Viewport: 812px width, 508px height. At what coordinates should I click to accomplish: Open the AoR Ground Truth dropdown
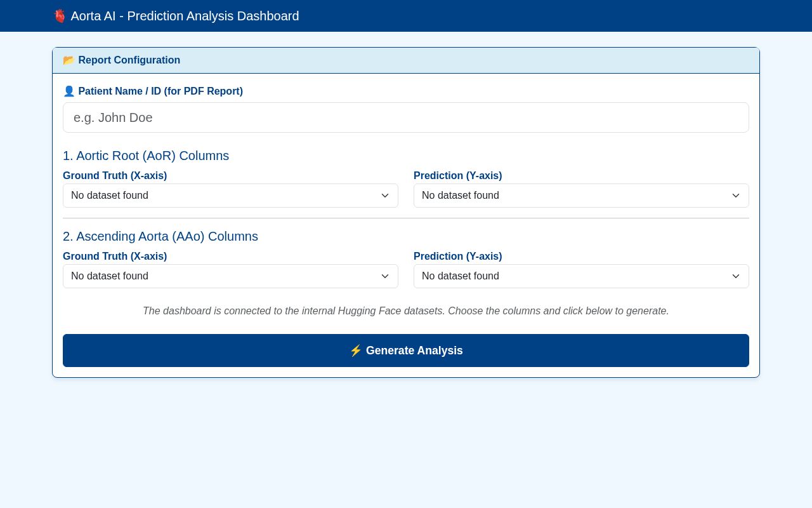pos(230,196)
